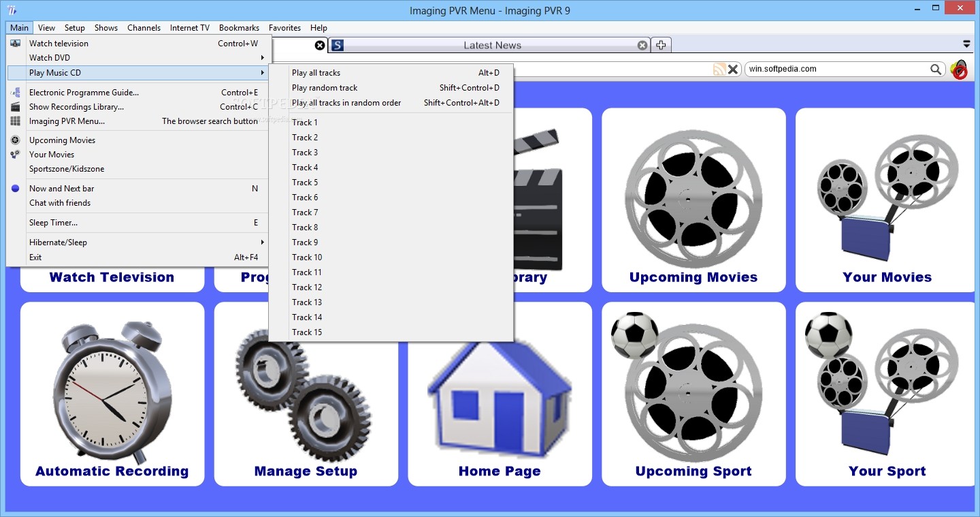Close the Latest News tab

(x=642, y=45)
